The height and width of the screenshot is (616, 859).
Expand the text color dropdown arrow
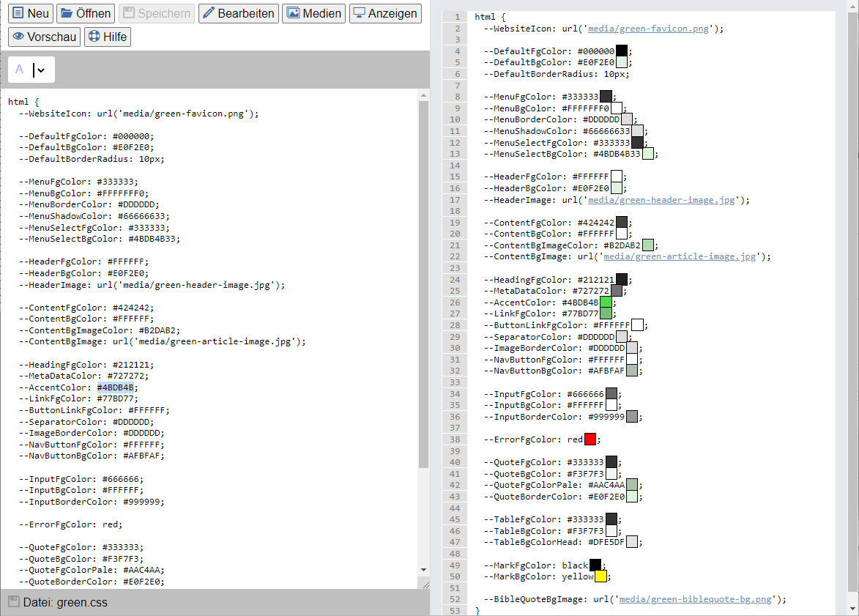click(x=41, y=70)
